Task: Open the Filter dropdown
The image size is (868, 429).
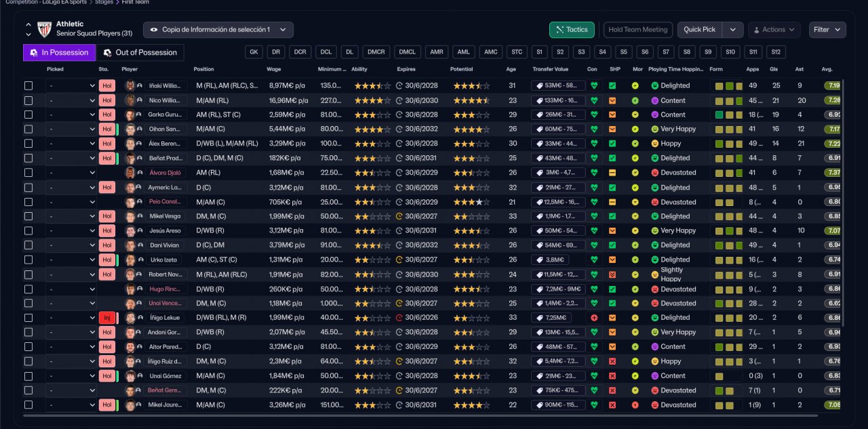Action: 827,30
